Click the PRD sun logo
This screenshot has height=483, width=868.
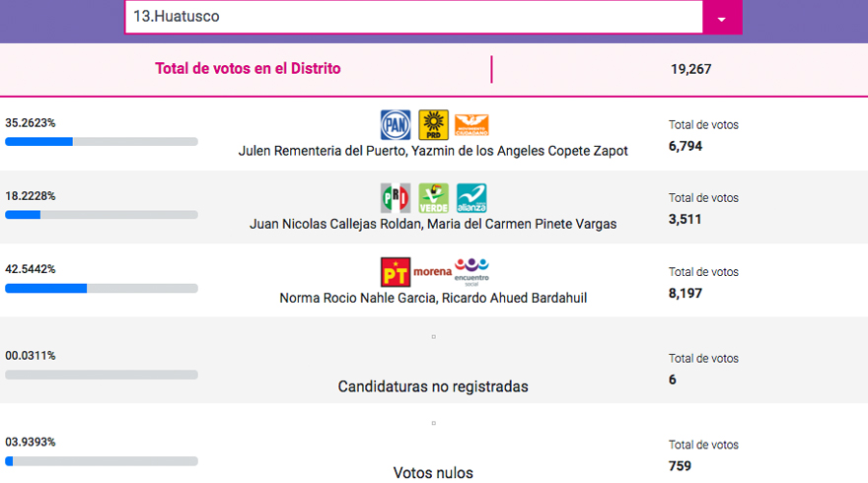click(x=433, y=124)
